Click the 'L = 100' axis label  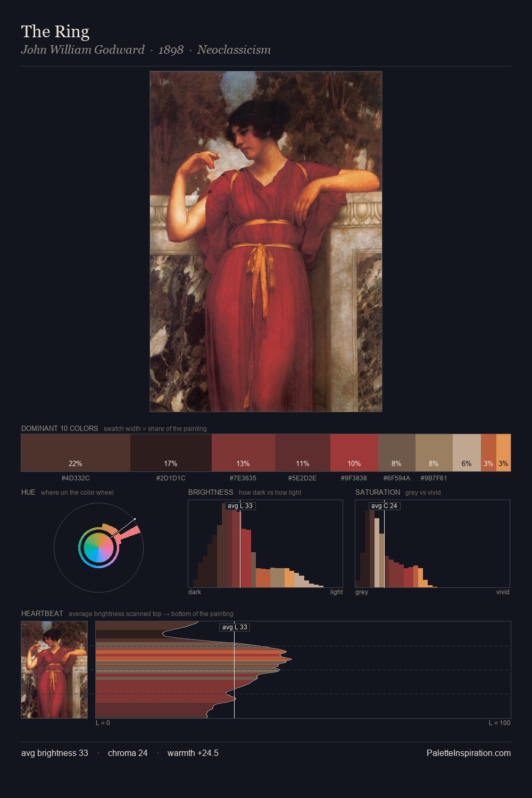click(500, 723)
